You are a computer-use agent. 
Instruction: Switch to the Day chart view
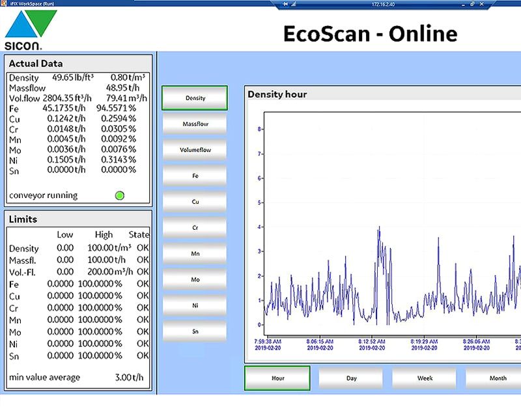coord(350,378)
